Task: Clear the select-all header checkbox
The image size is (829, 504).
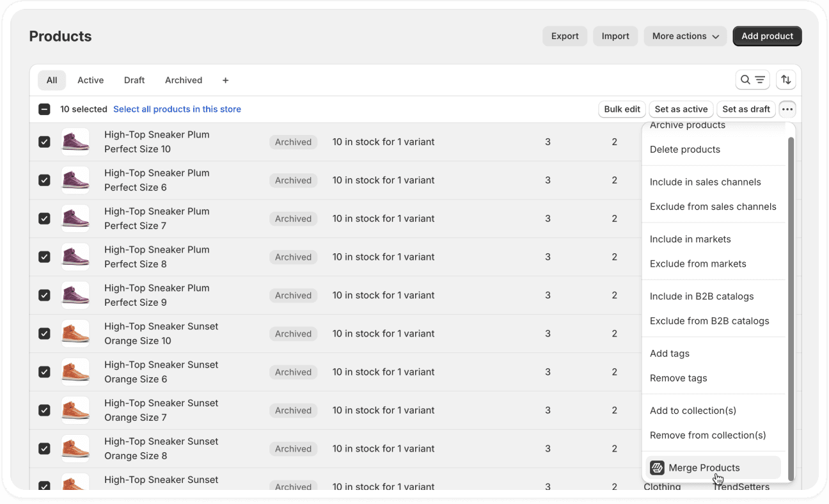Action: click(44, 109)
